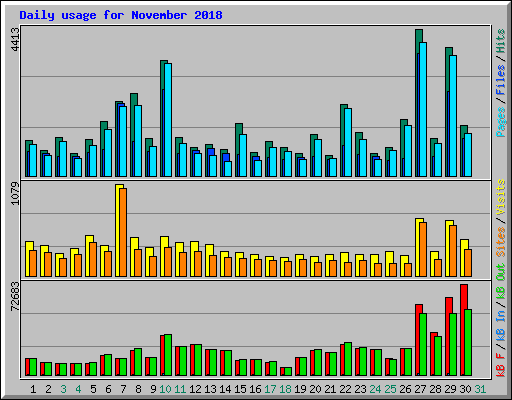Select the 72683 value on the bottom axis
This screenshot has width=512, height=400.
click(x=15, y=297)
